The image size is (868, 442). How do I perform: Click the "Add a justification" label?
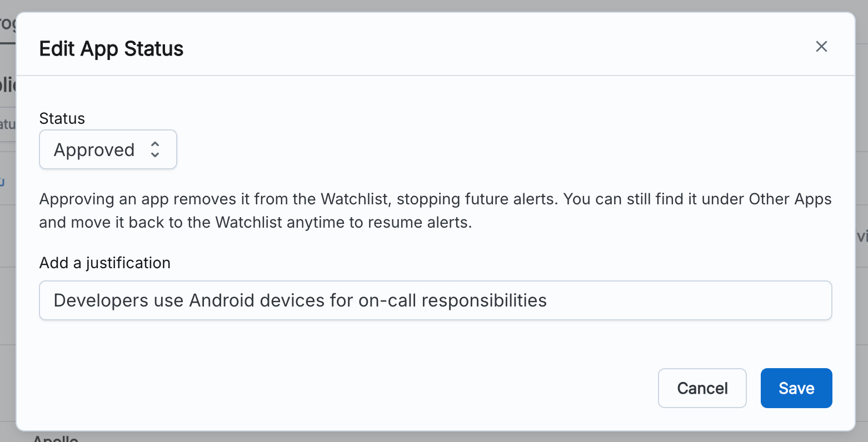(x=104, y=263)
